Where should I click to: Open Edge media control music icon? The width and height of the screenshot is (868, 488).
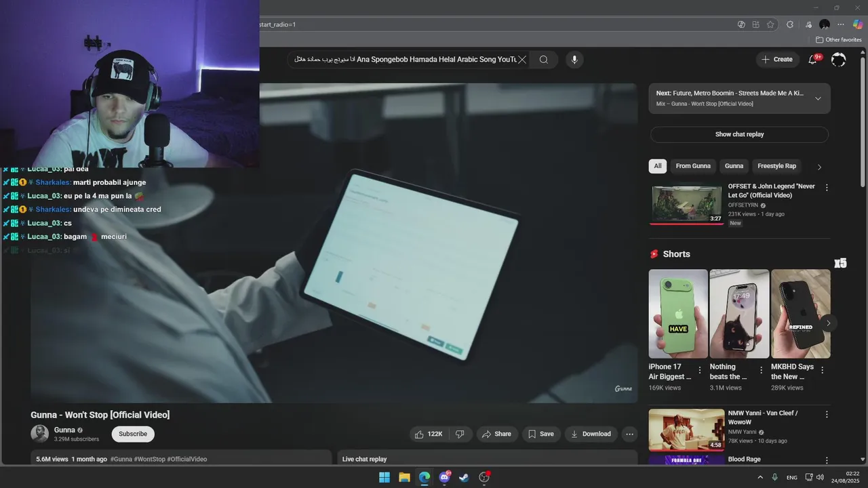coord(809,24)
